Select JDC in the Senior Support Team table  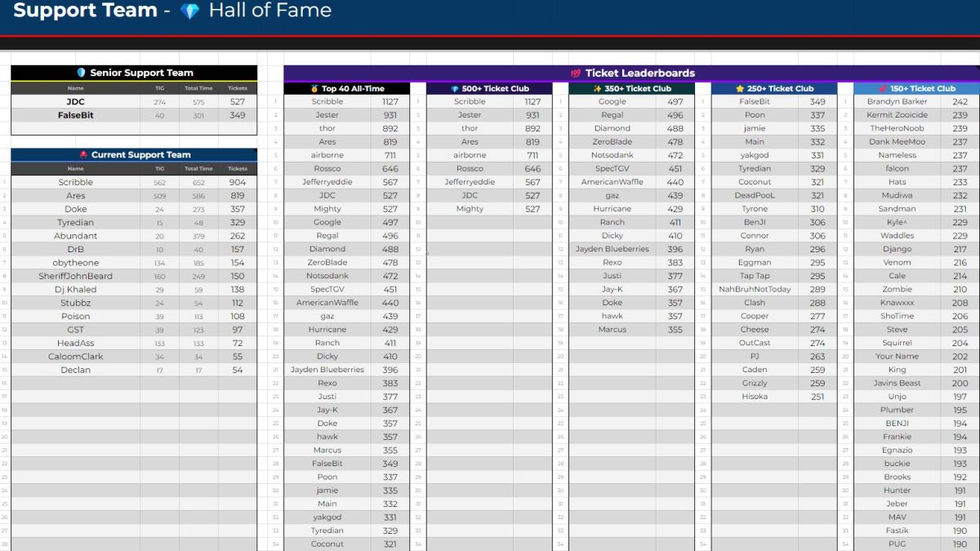pyautogui.click(x=75, y=102)
